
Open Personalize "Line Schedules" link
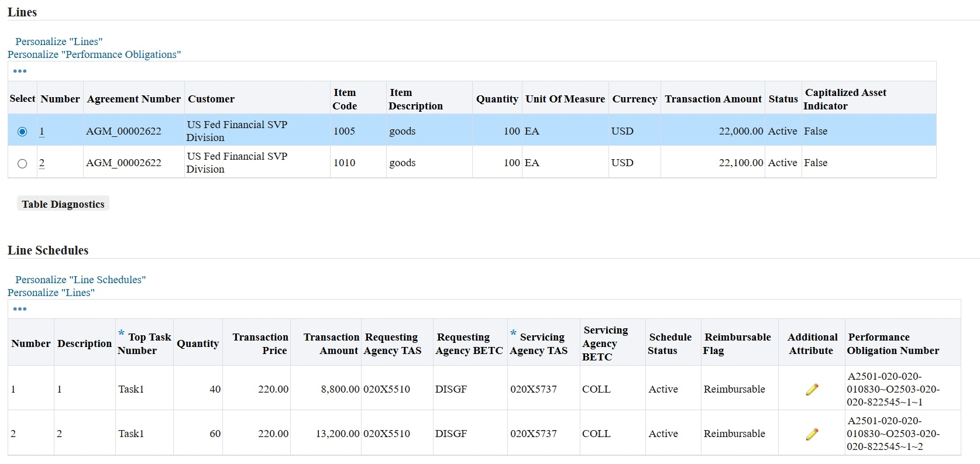pos(80,280)
